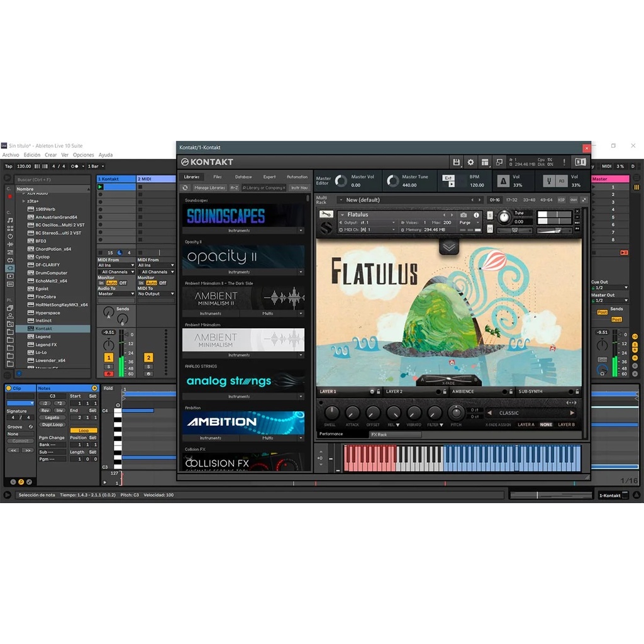Open track 2 MIDI To No Output dropdown

pyautogui.click(x=156, y=294)
